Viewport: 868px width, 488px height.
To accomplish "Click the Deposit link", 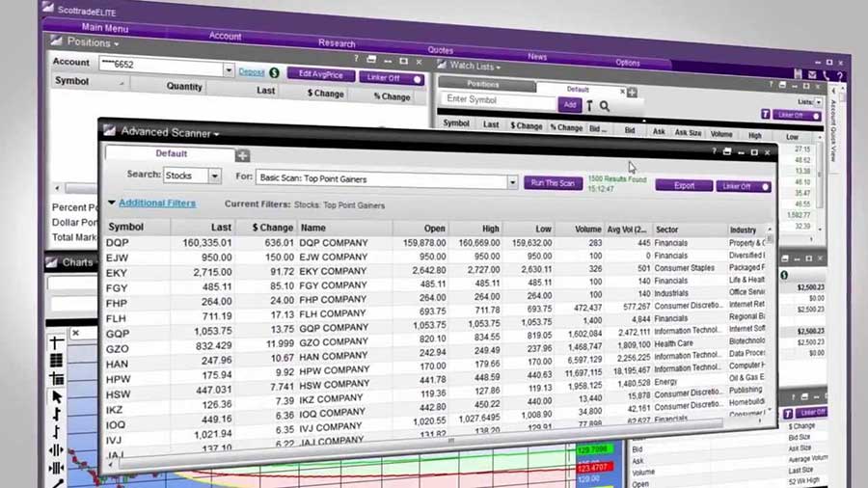I will (x=252, y=72).
